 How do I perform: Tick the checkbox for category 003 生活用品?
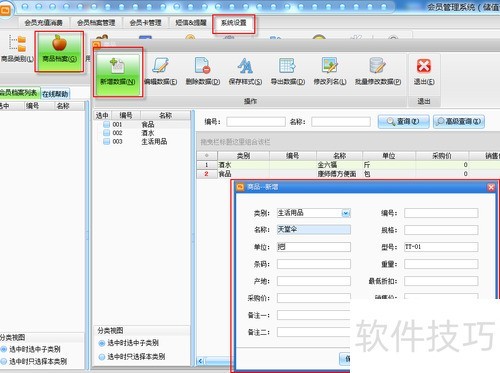[106, 141]
